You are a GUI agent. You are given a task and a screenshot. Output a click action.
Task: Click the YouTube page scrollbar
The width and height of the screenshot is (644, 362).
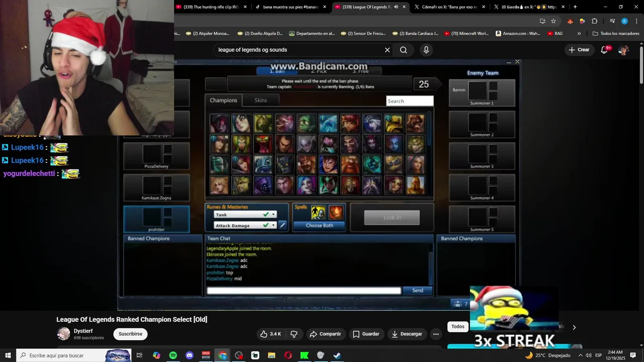point(641,65)
